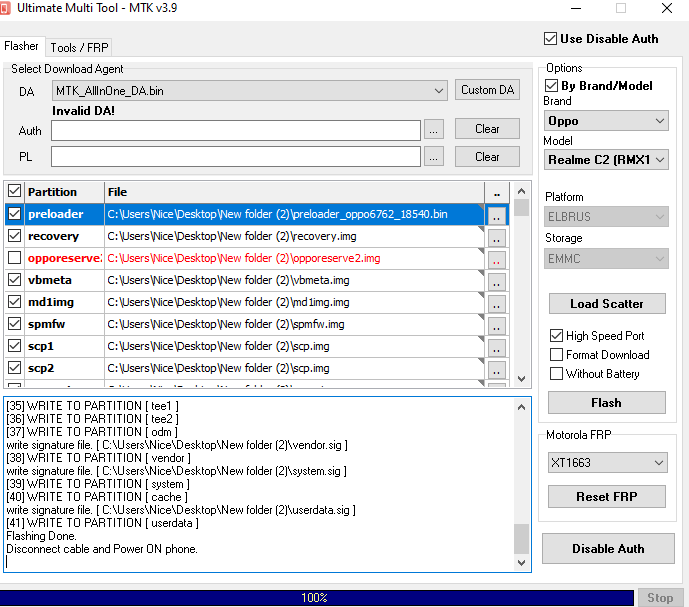Uncheck the scp1 partition checkbox
Viewport: 689px width, 607px height.
click(15, 346)
